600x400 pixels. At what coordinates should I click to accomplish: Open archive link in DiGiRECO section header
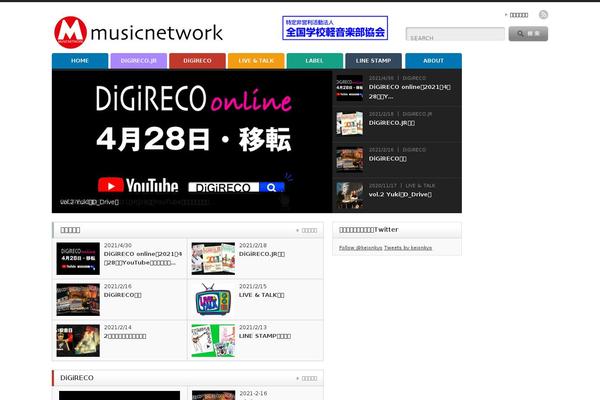click(309, 379)
